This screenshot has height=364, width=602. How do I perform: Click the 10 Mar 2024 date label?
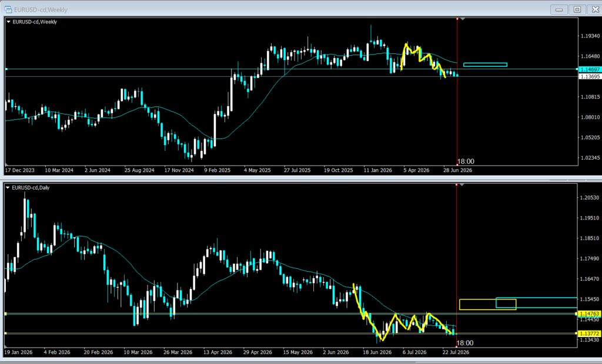click(x=59, y=170)
